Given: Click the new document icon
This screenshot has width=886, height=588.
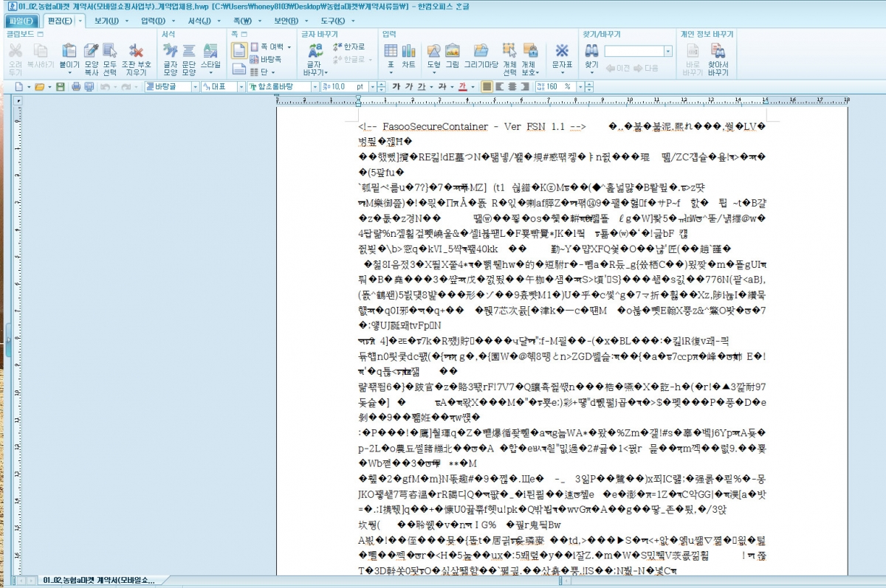Looking at the screenshot, I should click(x=19, y=87).
